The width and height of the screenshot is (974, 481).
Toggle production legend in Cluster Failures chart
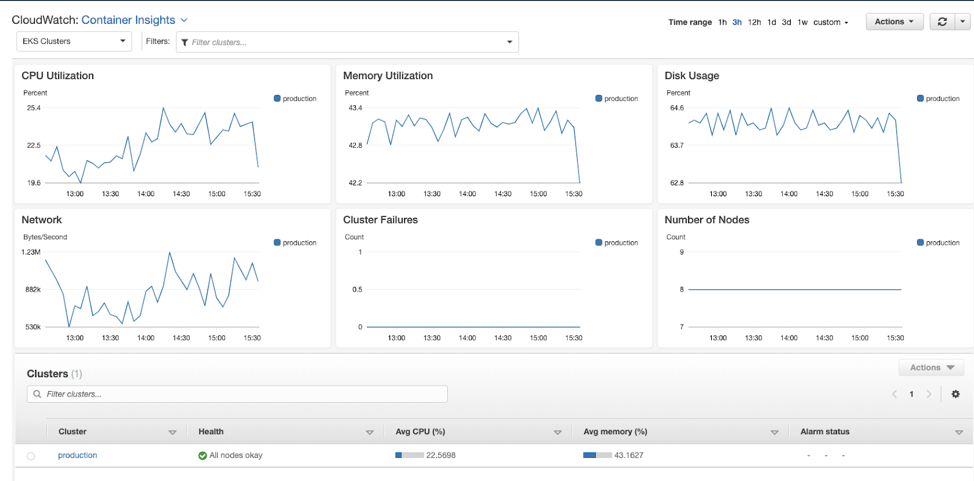[x=616, y=242]
